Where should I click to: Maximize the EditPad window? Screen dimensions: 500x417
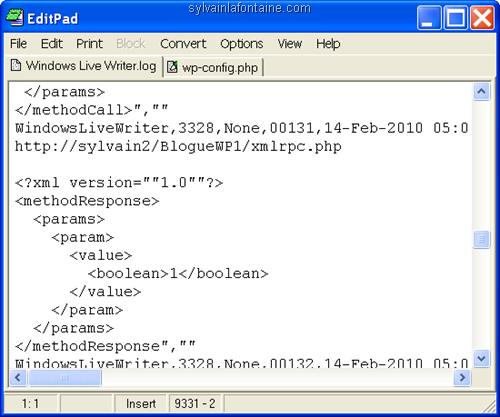[x=456, y=18]
